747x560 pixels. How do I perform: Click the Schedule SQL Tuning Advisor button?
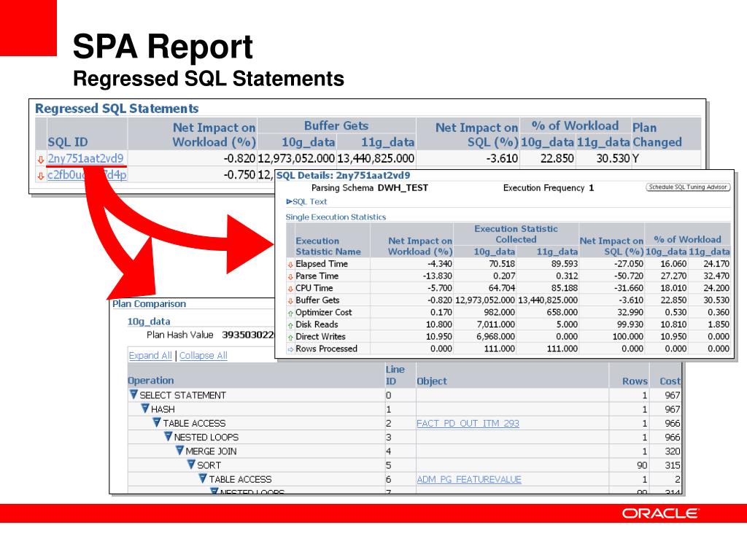pos(688,187)
